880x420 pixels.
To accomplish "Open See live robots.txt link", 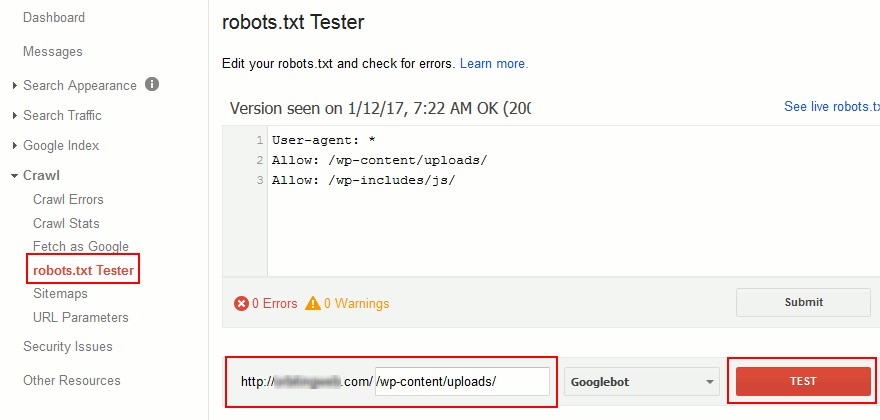I will tap(832, 107).
